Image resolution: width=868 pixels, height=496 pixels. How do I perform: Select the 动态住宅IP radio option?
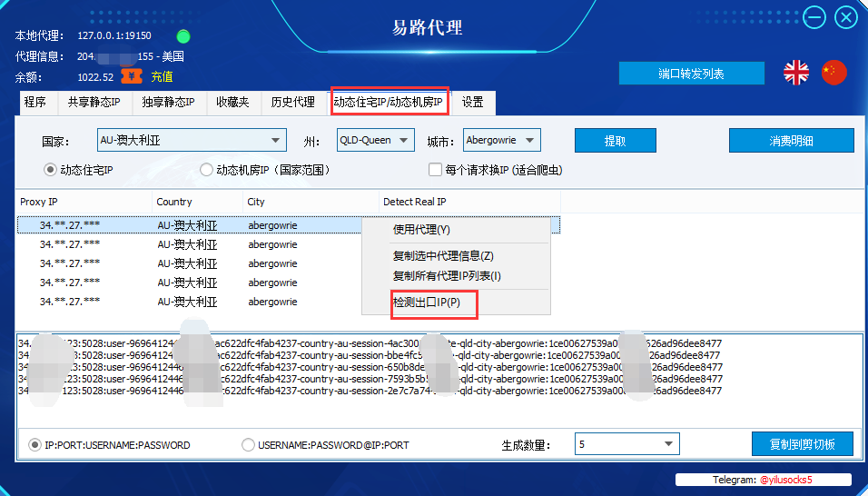(x=50, y=170)
